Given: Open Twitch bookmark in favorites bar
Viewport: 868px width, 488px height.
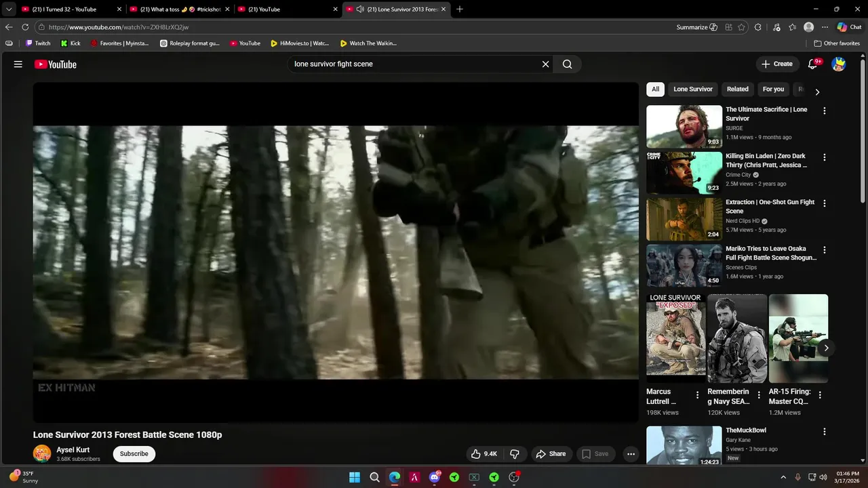Looking at the screenshot, I should [38, 43].
